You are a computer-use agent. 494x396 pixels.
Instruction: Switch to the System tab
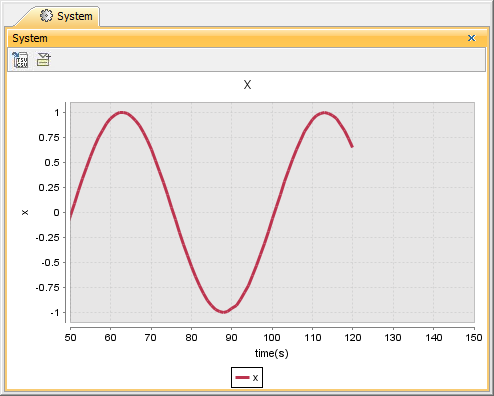(x=57, y=16)
